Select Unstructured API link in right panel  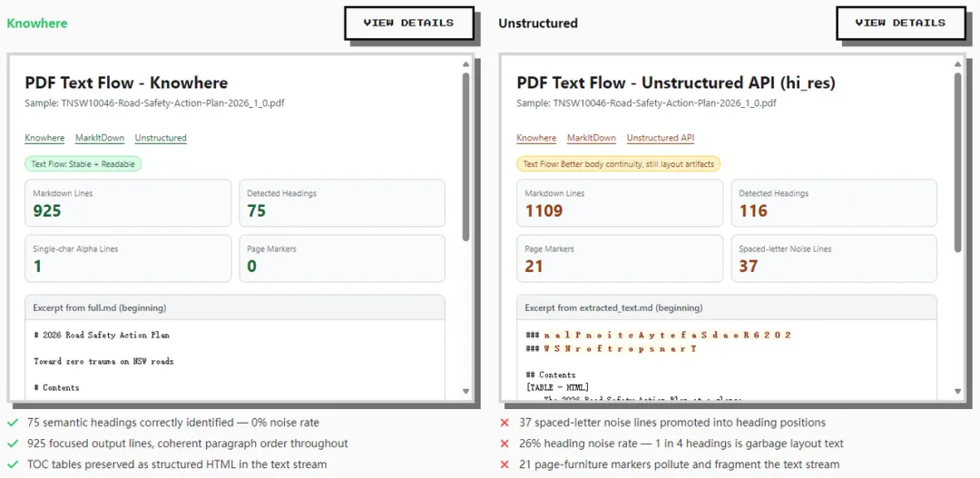(660, 138)
